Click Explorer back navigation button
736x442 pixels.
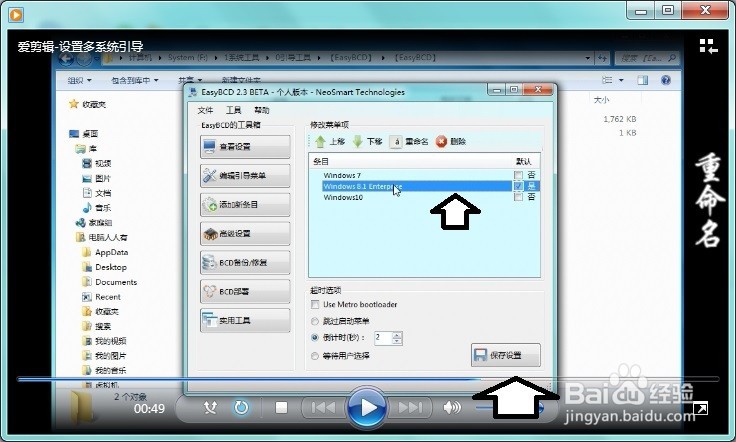(67, 59)
